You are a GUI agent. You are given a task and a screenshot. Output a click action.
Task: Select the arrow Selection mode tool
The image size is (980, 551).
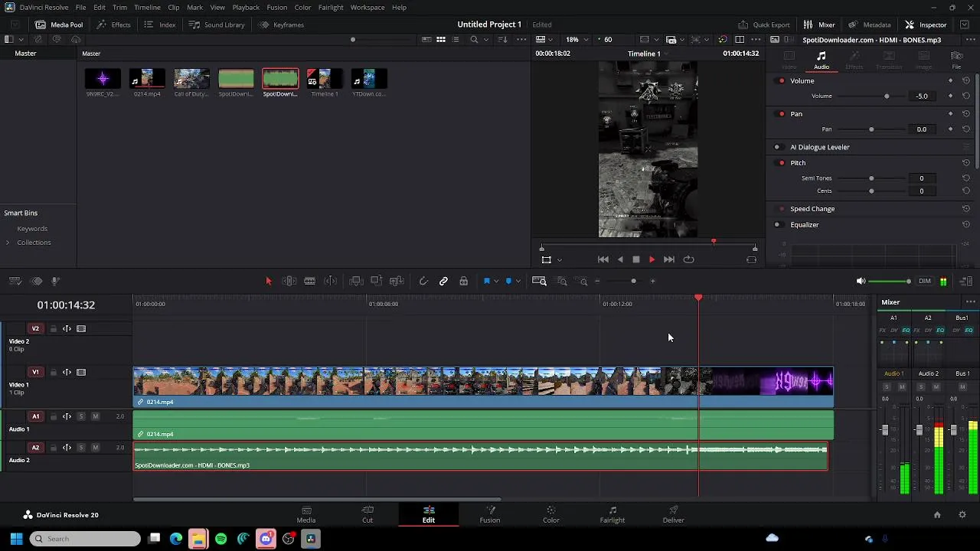tap(269, 282)
